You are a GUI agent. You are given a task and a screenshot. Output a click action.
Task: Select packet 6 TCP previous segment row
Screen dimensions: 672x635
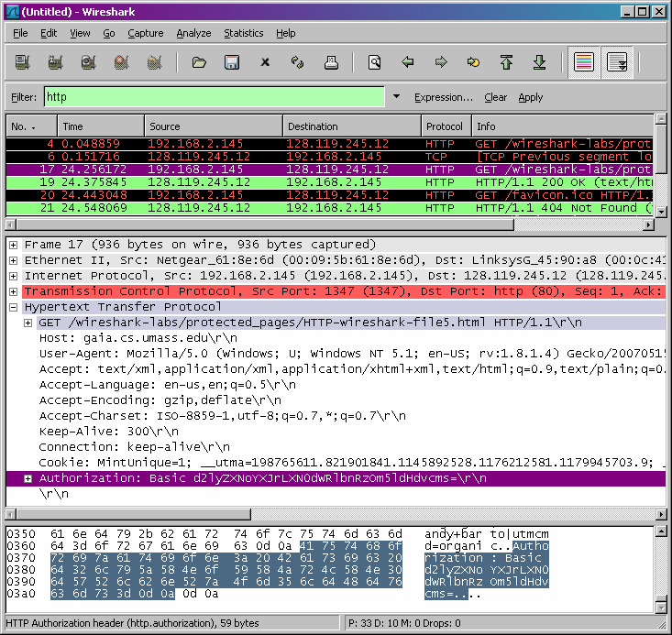coord(330,157)
